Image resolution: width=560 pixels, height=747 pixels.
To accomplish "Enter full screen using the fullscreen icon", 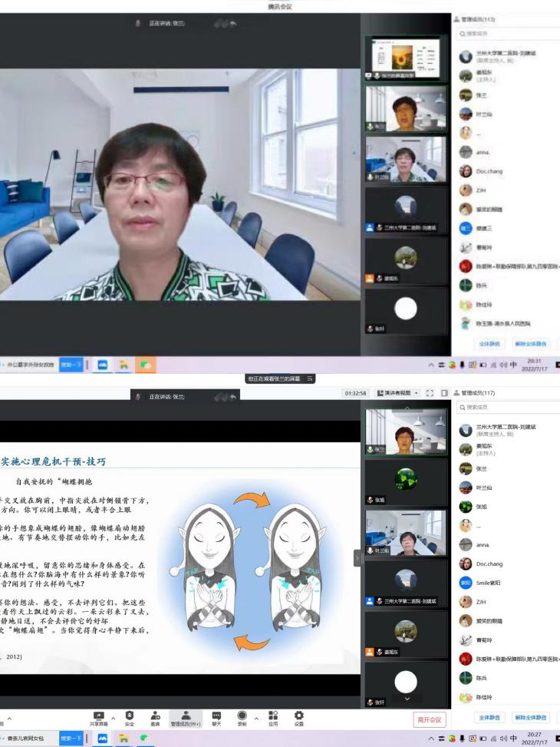I will coord(429,393).
